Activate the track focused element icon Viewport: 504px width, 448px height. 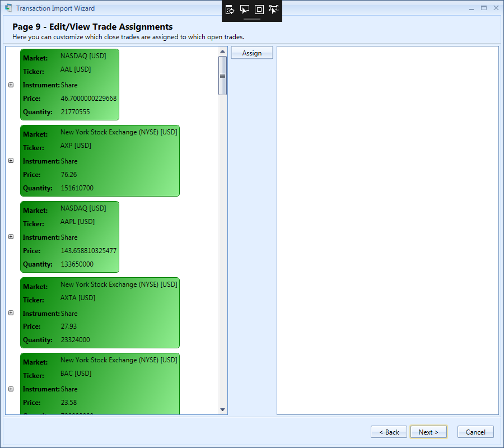pyautogui.click(x=274, y=10)
